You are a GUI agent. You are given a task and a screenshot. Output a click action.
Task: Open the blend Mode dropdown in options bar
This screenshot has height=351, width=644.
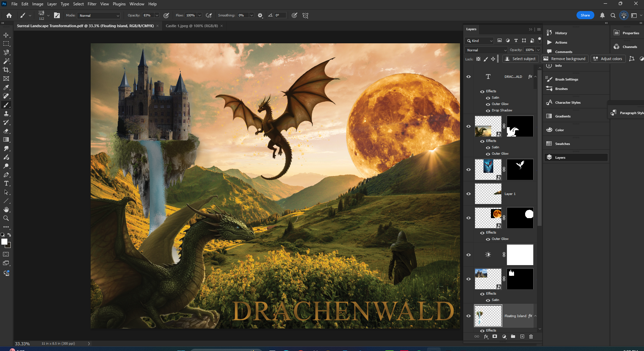(x=98, y=15)
